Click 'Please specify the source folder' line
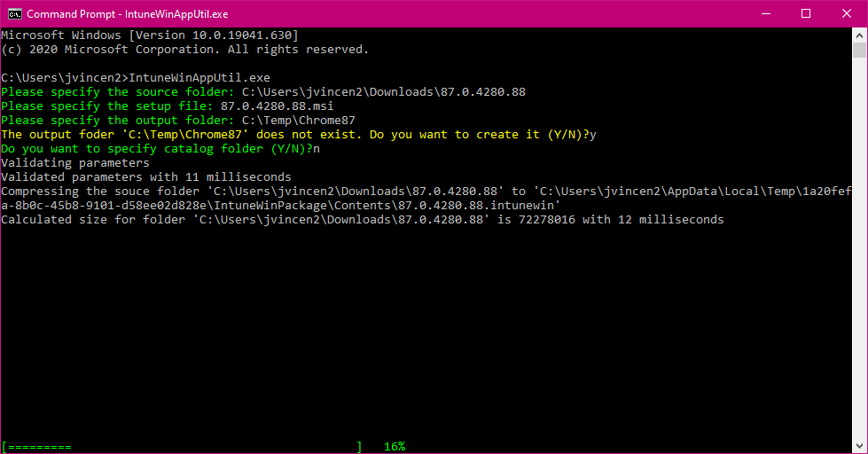 [263, 92]
